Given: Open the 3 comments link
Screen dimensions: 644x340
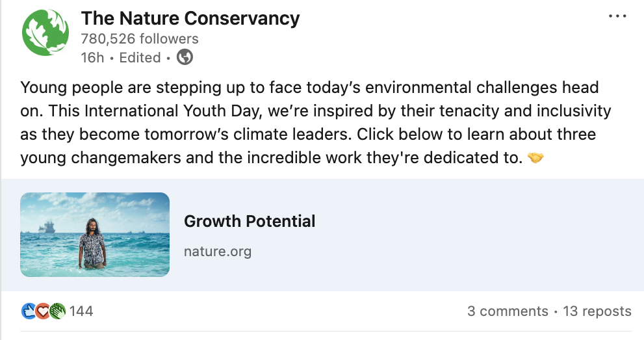Looking at the screenshot, I should coord(508,311).
